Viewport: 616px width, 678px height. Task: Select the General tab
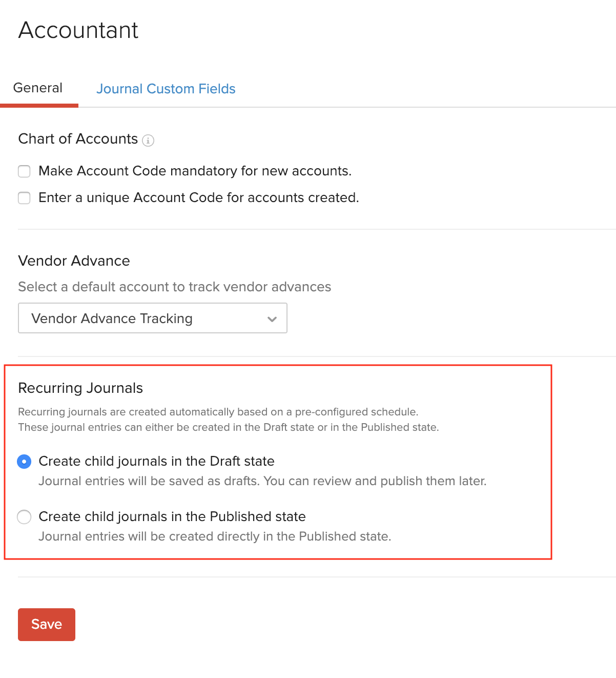click(37, 88)
